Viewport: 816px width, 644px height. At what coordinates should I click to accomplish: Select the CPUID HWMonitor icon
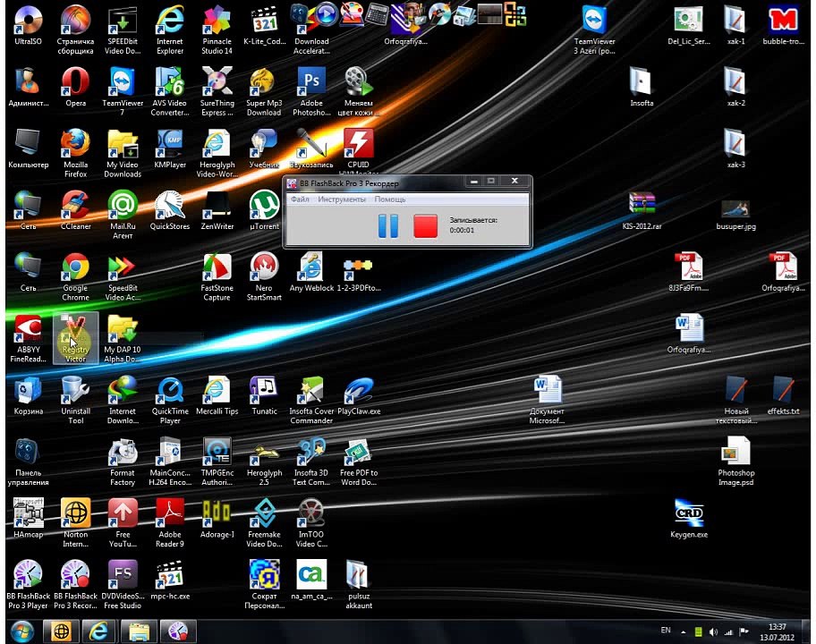tap(359, 151)
